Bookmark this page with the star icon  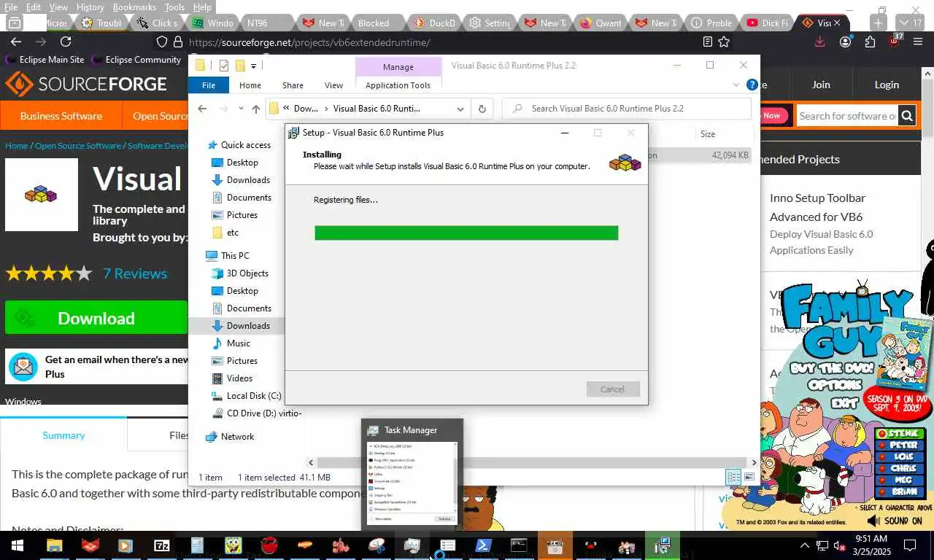(724, 42)
